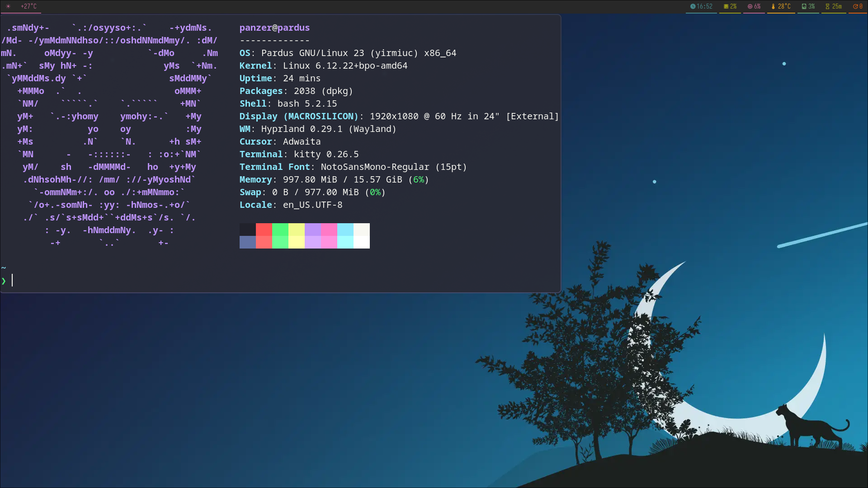Click the Memory line showing 997.80 MiB
Image resolution: width=868 pixels, height=488 pixels.
(x=334, y=179)
